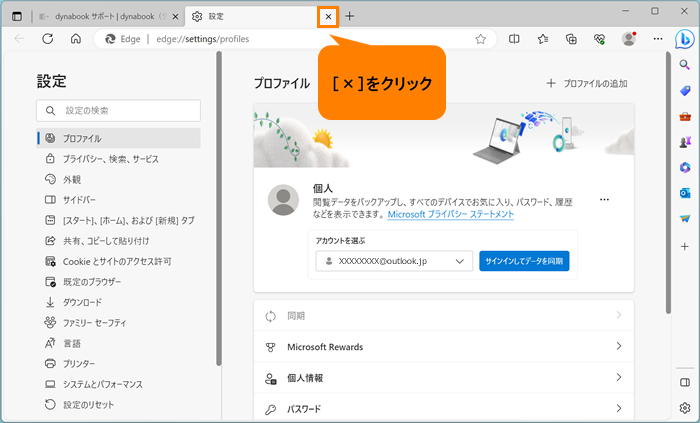Open [スタート]、[ホーム]、および [新規] タブ settings
The image size is (700, 423).
click(x=118, y=220)
